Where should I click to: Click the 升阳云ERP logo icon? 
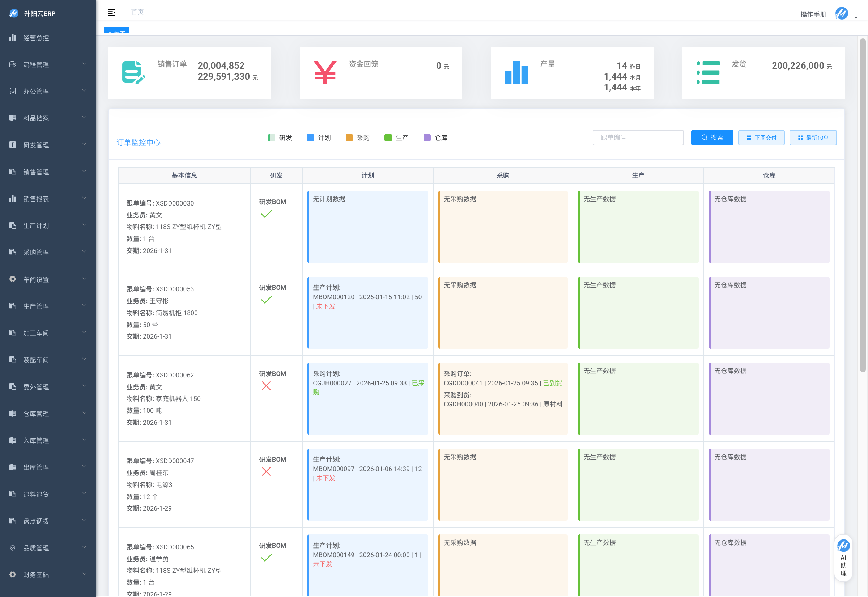pyautogui.click(x=14, y=13)
